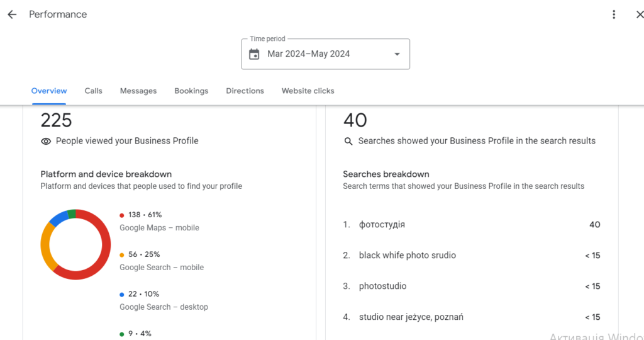Click the blue segment of the donut chart
This screenshot has height=340, width=644.
coord(58,218)
